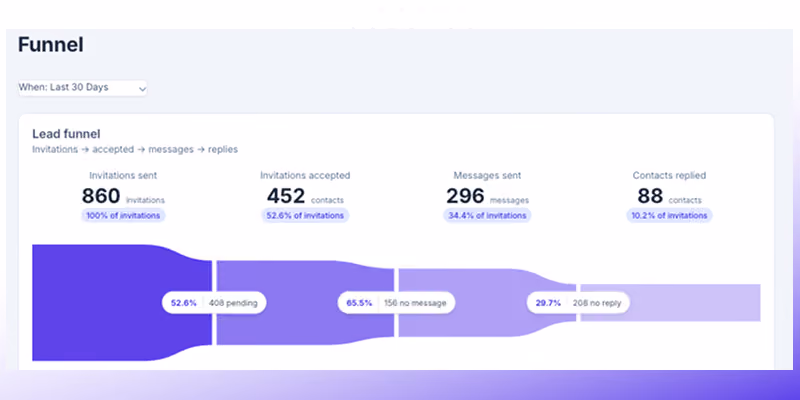
Task: Click the 296 messages count
Action: pos(487,196)
